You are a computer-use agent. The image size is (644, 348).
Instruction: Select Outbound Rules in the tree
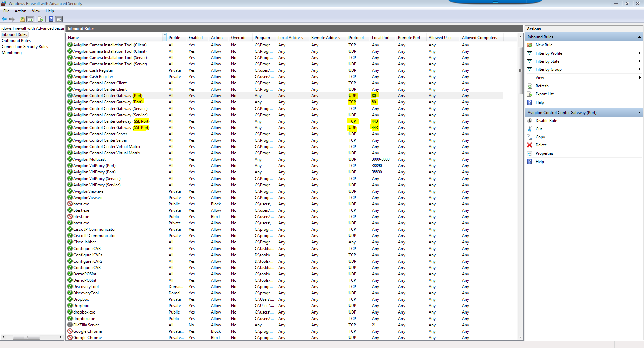tap(16, 41)
